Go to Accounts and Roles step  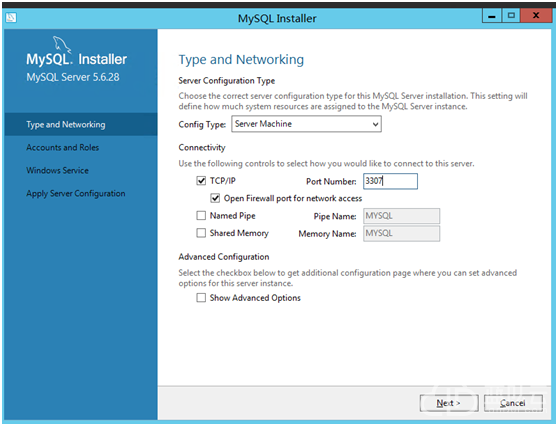[x=63, y=147]
